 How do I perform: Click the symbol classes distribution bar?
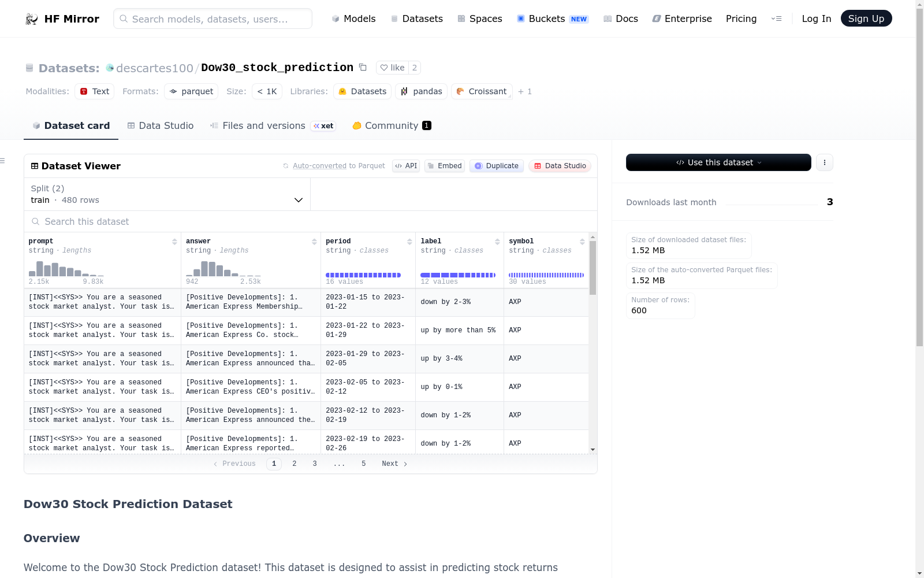(546, 275)
